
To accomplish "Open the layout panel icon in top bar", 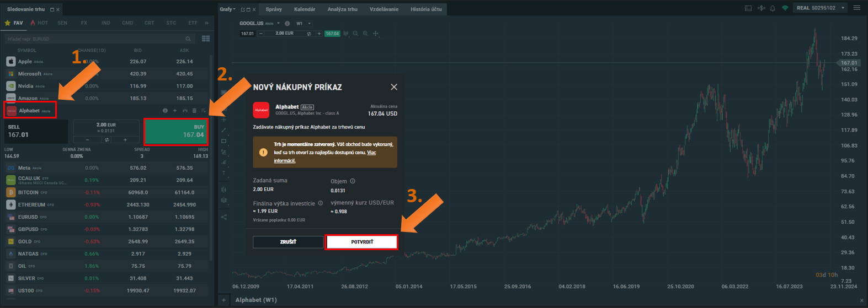I will 748,8.
